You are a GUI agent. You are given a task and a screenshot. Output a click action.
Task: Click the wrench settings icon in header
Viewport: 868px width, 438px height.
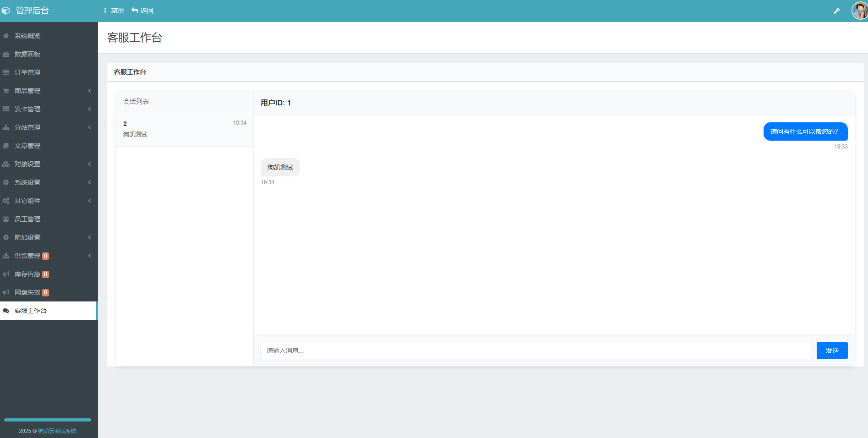(x=837, y=11)
